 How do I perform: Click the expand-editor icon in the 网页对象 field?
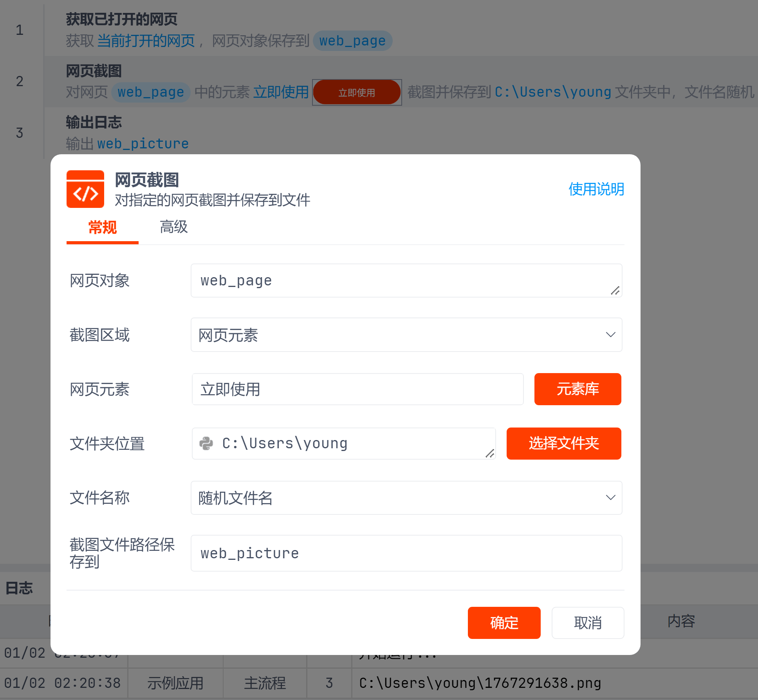pyautogui.click(x=615, y=290)
